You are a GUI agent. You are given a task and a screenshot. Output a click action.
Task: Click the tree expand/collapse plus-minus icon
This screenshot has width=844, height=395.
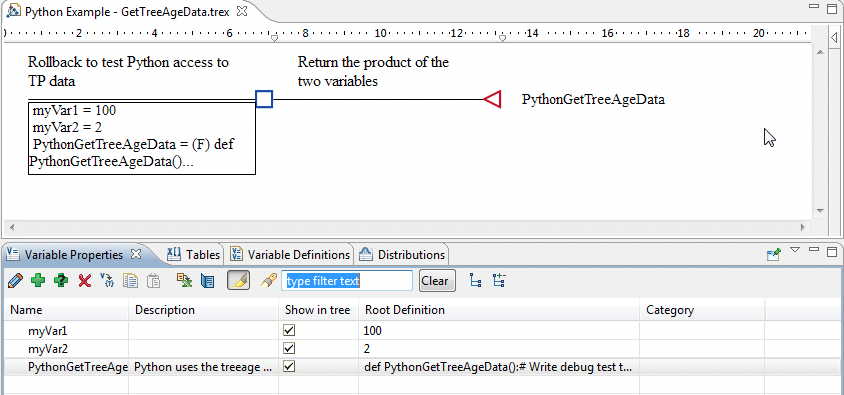(x=499, y=280)
